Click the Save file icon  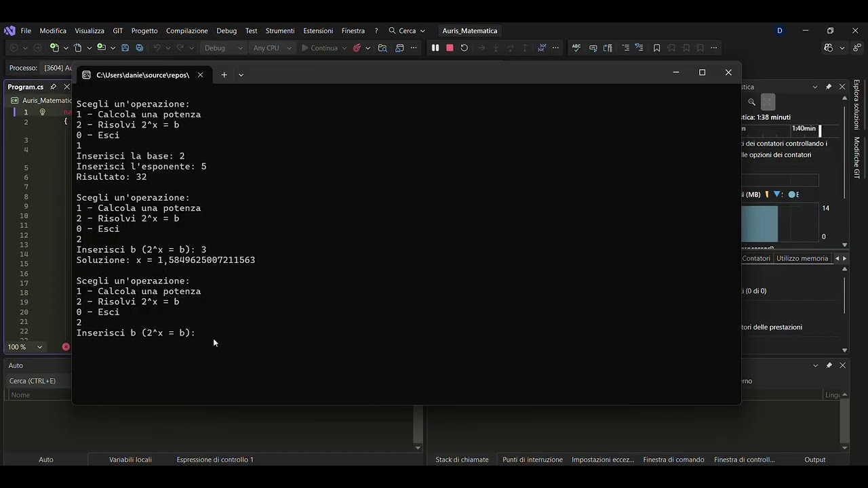(125, 48)
